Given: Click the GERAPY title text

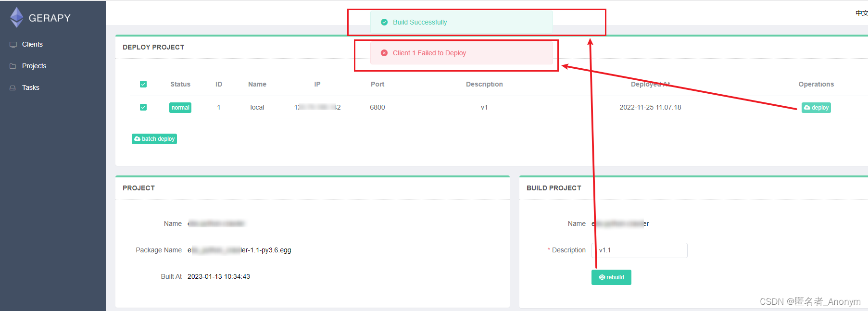Looking at the screenshot, I should (50, 18).
